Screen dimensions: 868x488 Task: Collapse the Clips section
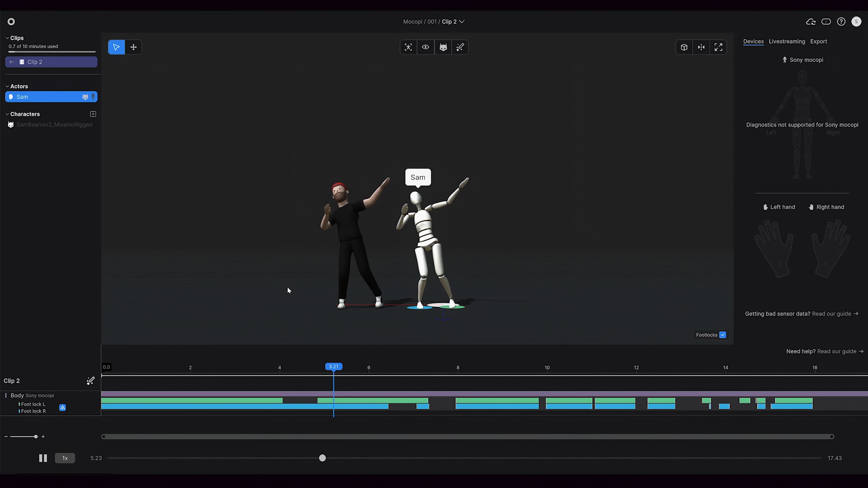pos(7,38)
